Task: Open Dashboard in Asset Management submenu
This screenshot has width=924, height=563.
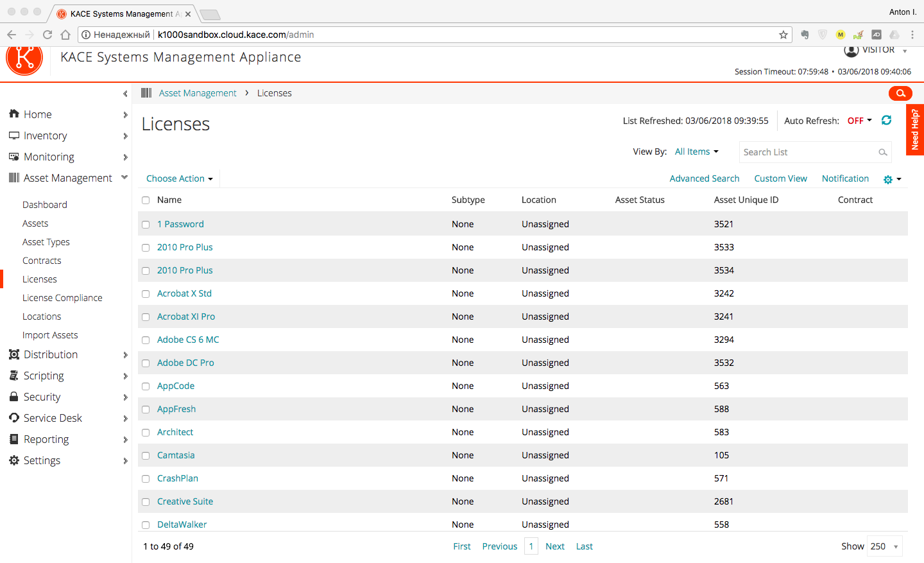Action: (45, 205)
